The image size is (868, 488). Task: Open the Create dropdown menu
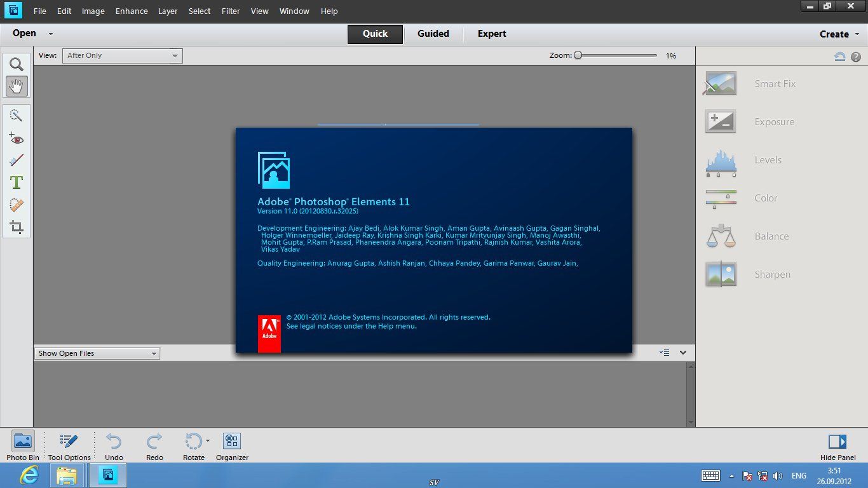[x=839, y=34]
